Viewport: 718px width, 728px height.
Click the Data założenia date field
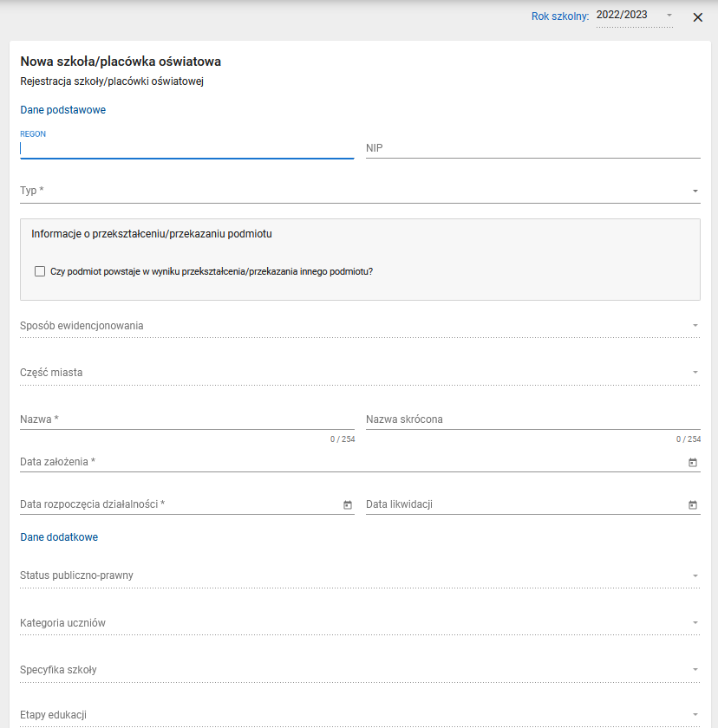347,462
